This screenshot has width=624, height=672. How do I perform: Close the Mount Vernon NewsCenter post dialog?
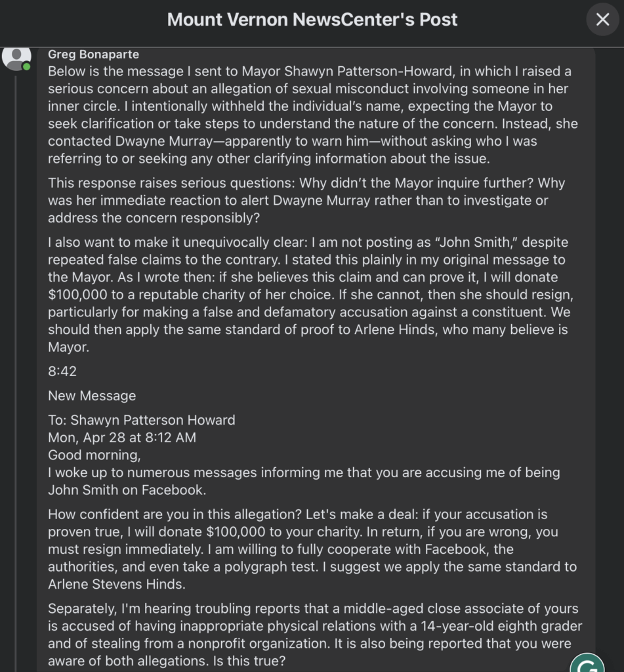(602, 20)
